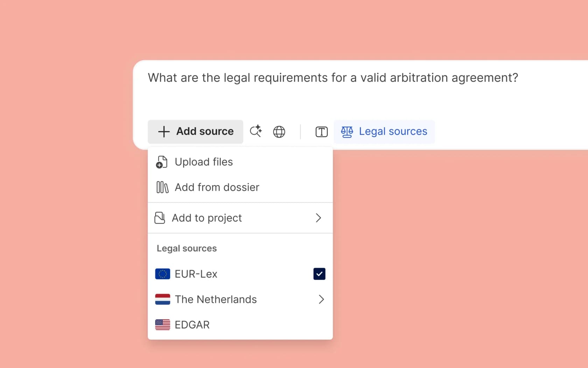Image resolution: width=588 pixels, height=368 pixels.
Task: Select Upload files from the menu
Action: click(x=204, y=162)
